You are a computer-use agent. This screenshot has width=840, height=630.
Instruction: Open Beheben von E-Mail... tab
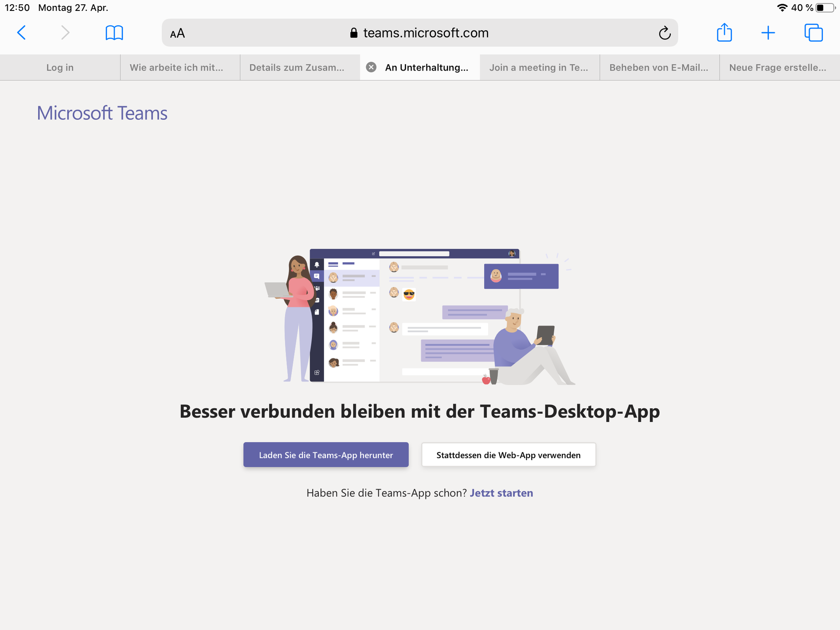pos(659,68)
